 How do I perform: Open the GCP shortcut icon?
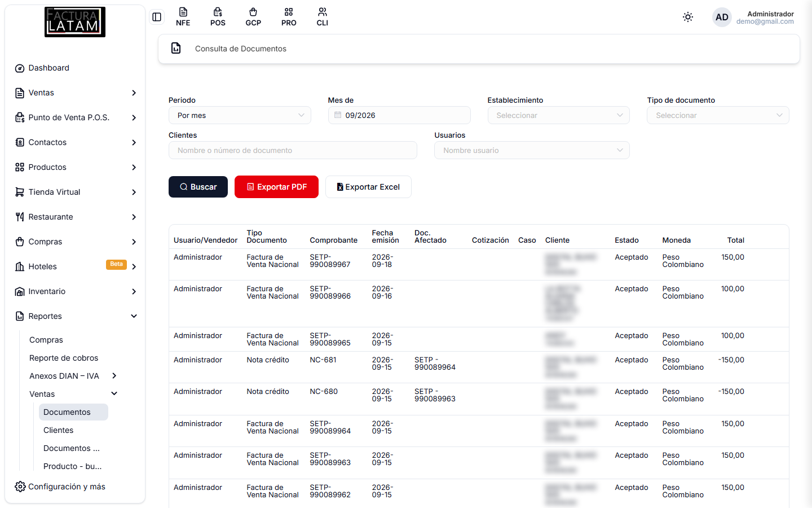(x=253, y=17)
